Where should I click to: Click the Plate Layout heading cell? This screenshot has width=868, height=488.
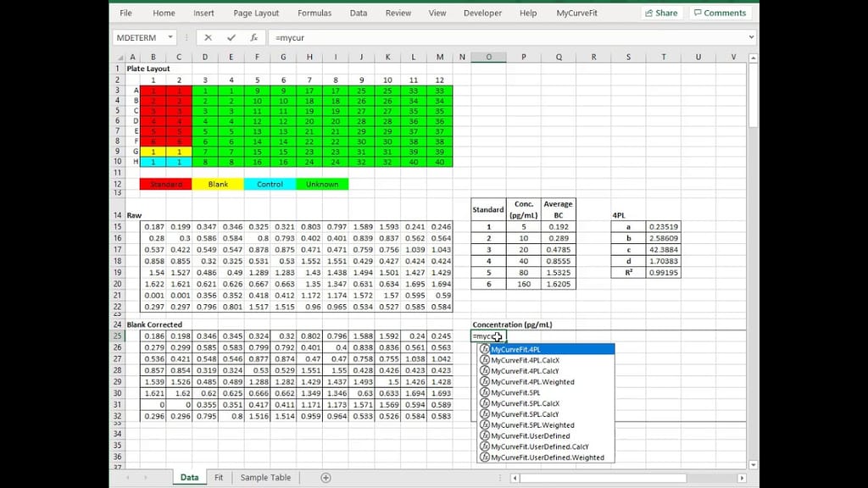click(148, 69)
